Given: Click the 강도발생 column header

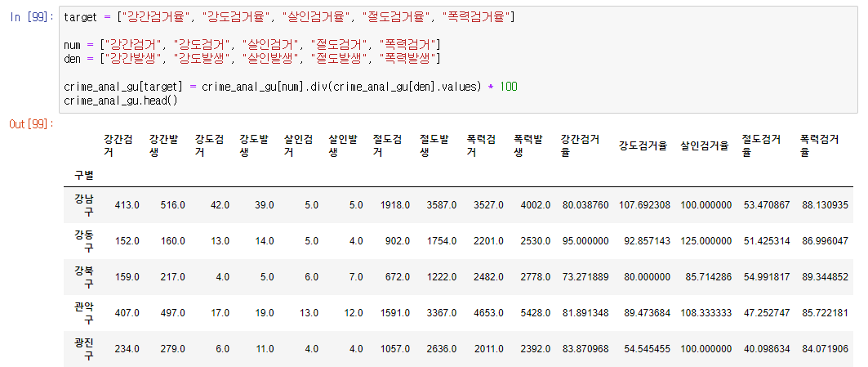Looking at the screenshot, I should [253, 145].
